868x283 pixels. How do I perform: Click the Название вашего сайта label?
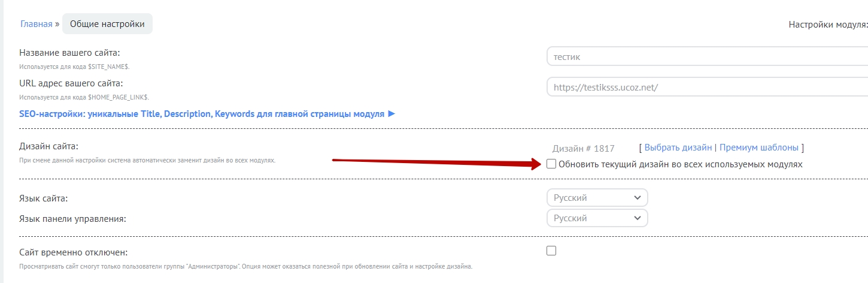tap(69, 53)
